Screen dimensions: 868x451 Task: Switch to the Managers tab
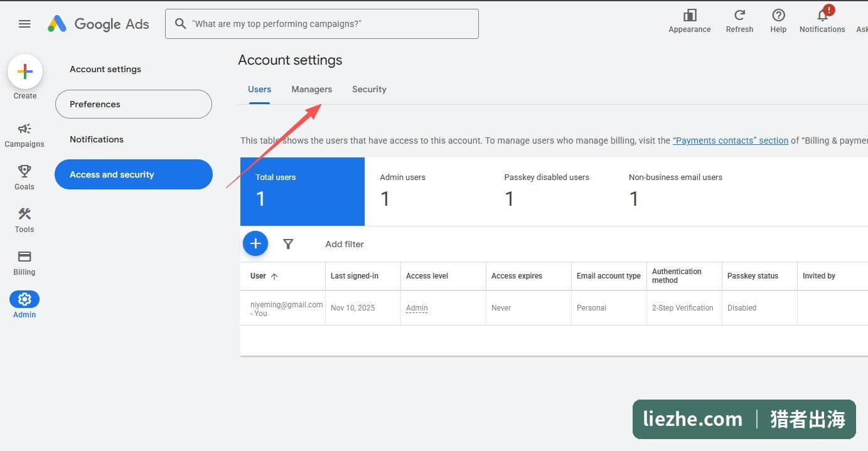(312, 89)
